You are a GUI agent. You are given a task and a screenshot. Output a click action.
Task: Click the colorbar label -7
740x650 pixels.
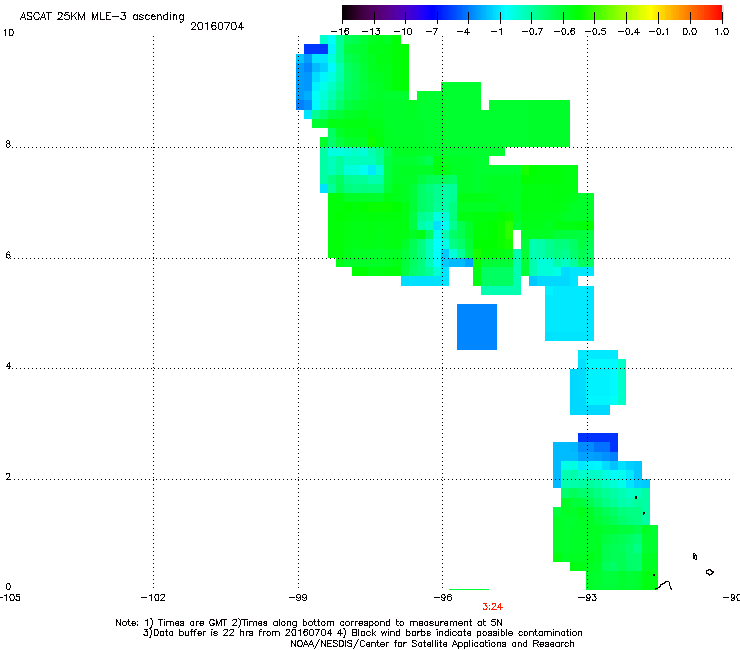point(432,32)
